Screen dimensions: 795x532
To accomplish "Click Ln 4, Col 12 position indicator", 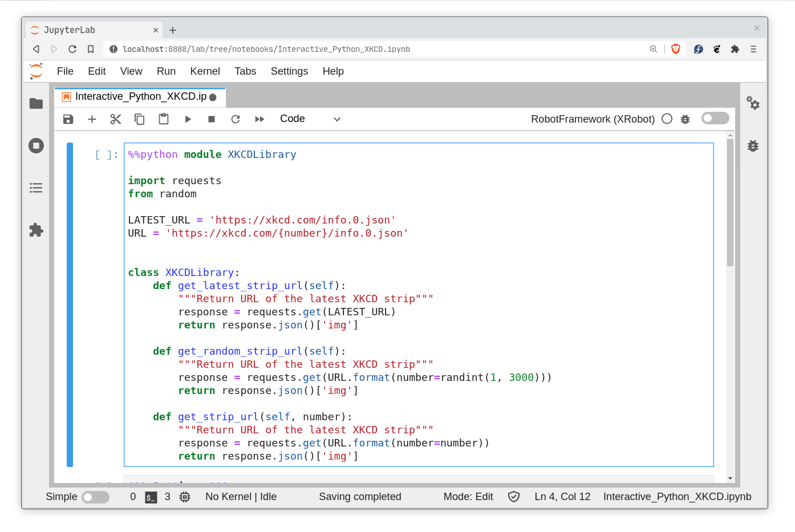I will point(562,497).
